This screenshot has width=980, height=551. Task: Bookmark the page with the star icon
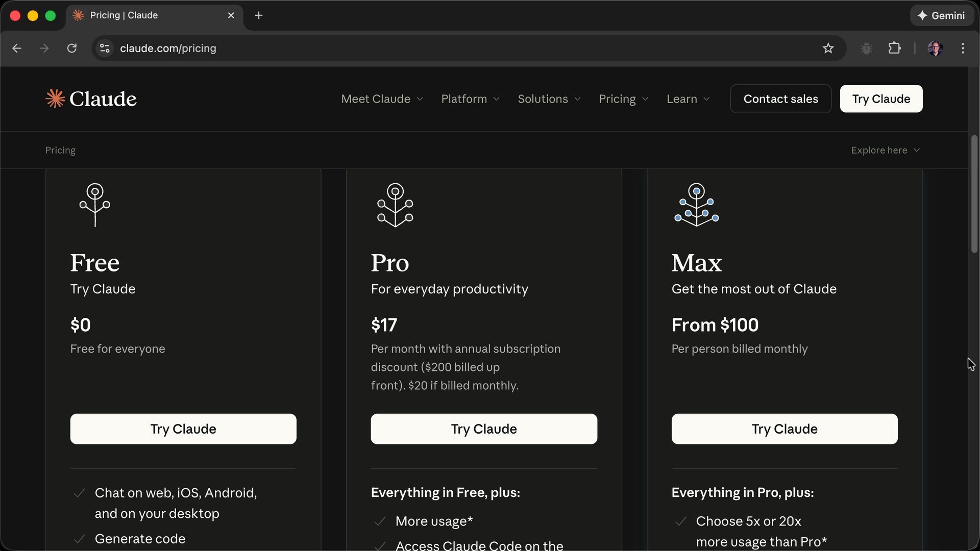(x=828, y=48)
